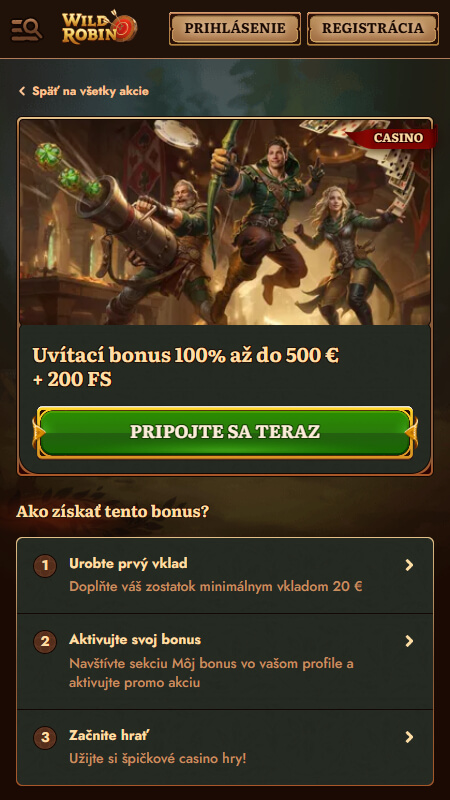
Task: Click the Pripojte sa teraz button
Action: tap(225, 432)
